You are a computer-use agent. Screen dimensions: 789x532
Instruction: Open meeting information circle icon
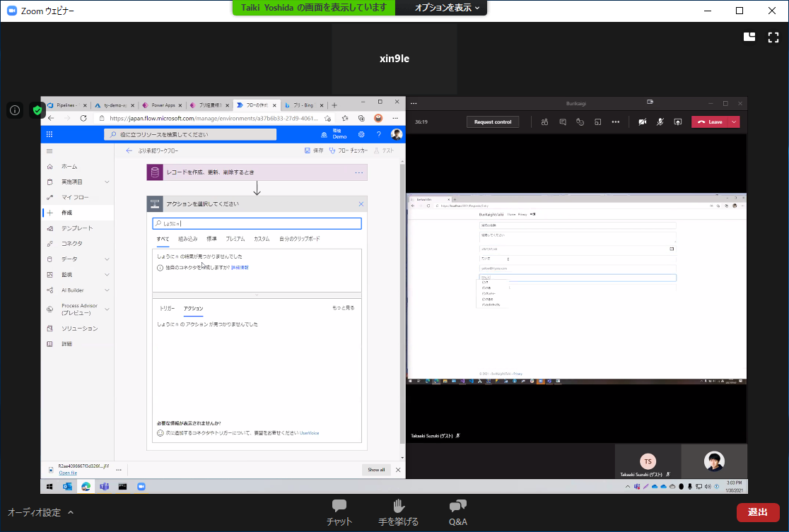coord(15,110)
